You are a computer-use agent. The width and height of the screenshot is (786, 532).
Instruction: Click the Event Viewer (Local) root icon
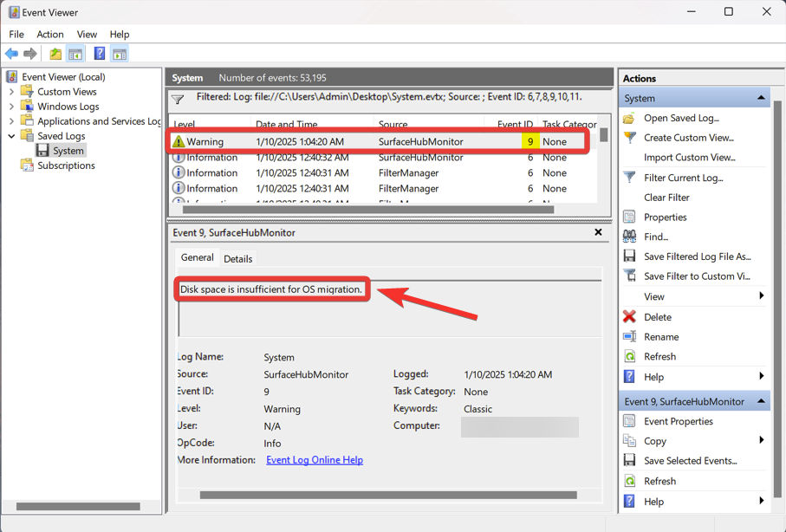(x=11, y=77)
